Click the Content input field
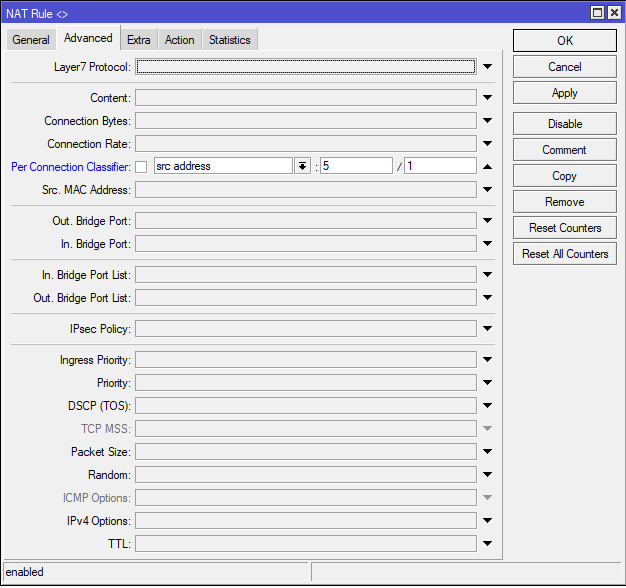This screenshot has height=588, width=626. (306, 97)
